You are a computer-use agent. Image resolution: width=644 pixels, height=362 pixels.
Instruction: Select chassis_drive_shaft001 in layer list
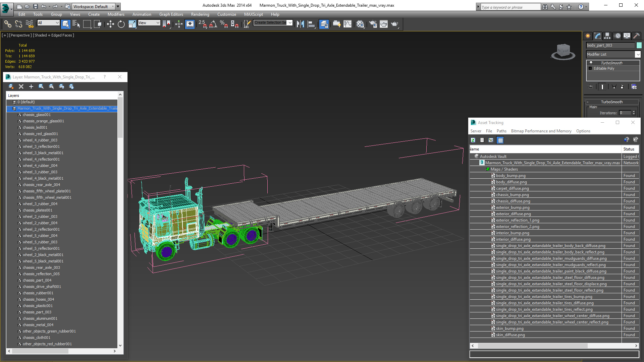tap(42, 287)
